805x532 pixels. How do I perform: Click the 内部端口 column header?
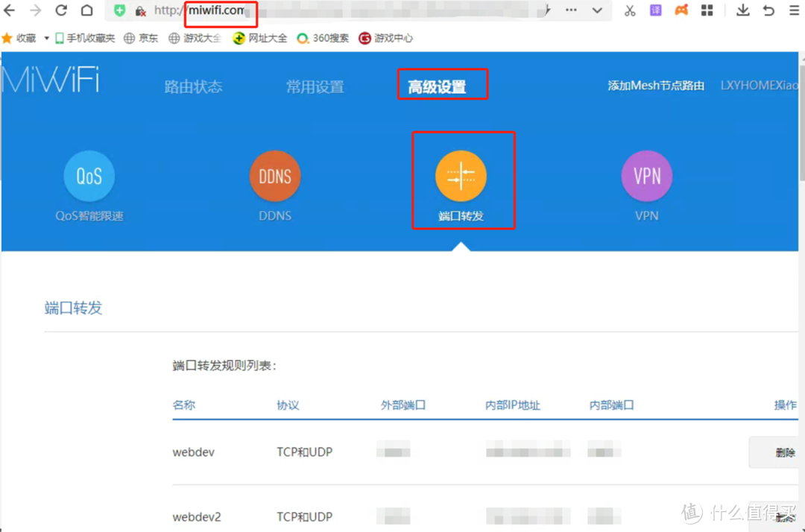611,405
